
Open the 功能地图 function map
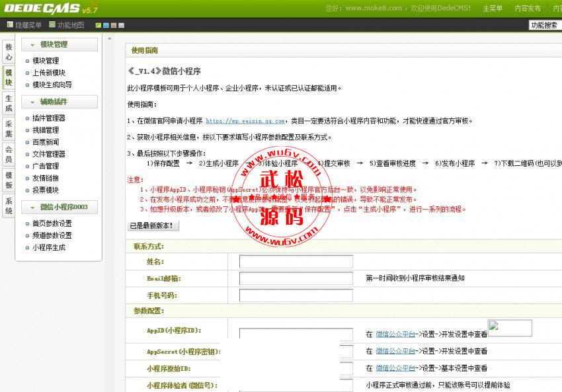pos(67,25)
